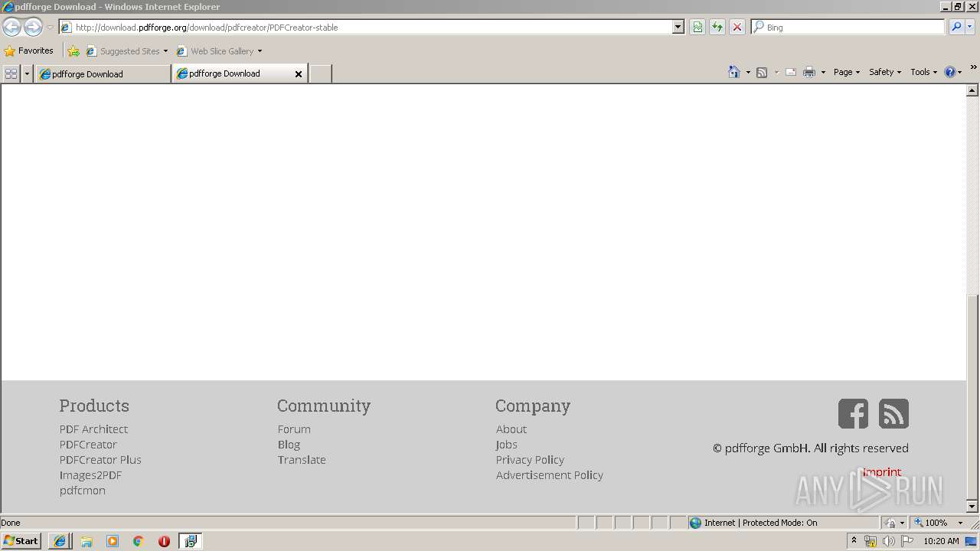Open the search provider dropdown arrow
This screenshot has height=551, width=980.
pos(971,27)
